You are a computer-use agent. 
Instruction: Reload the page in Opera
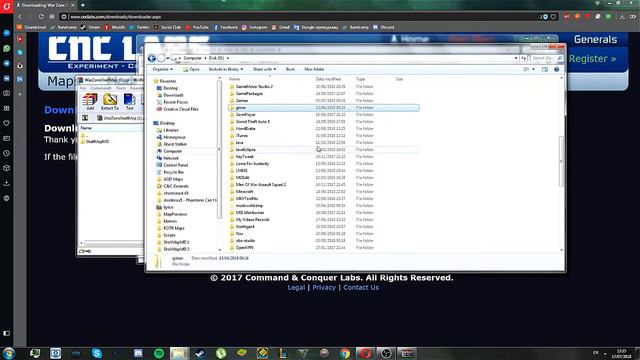pos(41,17)
